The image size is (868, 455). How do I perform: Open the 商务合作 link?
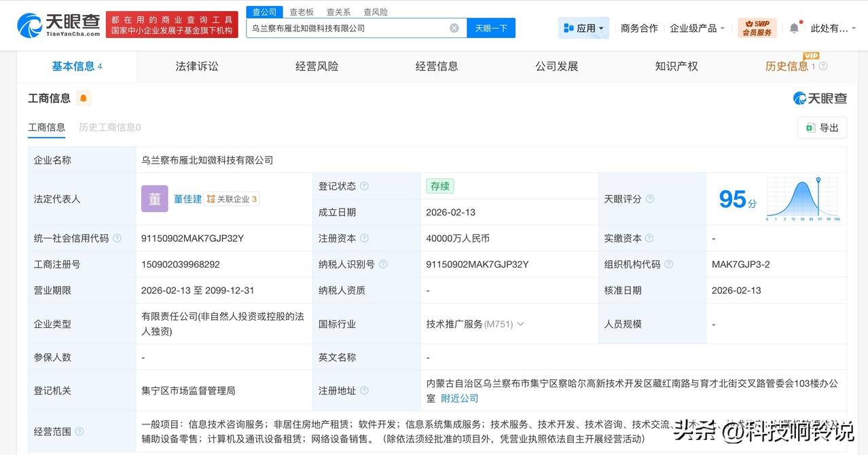pyautogui.click(x=639, y=28)
